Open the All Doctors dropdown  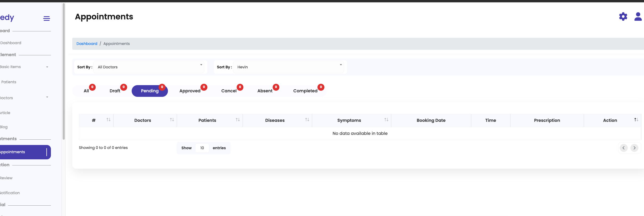tap(149, 67)
